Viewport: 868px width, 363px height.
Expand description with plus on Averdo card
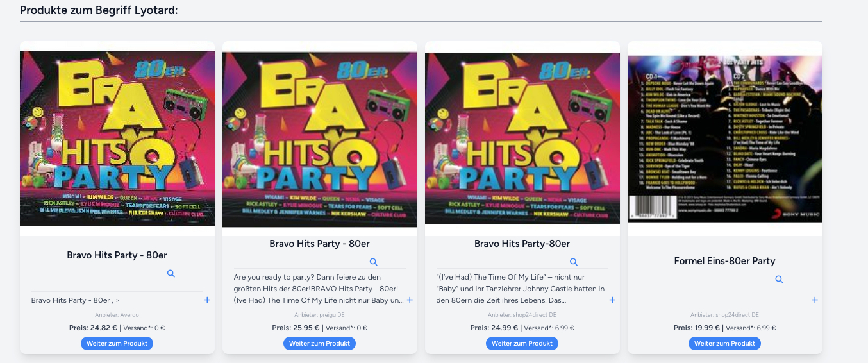click(x=207, y=300)
